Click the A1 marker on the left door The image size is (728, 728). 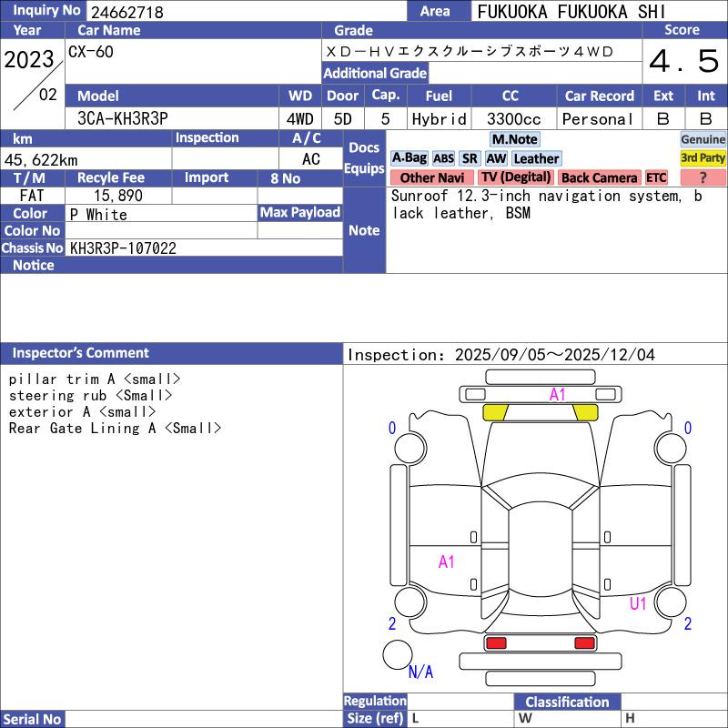point(446,562)
